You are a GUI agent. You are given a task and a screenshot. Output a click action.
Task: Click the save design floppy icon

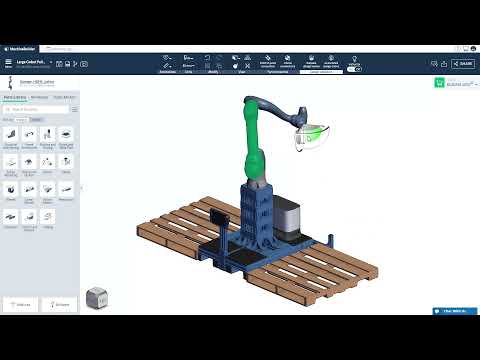[67, 64]
